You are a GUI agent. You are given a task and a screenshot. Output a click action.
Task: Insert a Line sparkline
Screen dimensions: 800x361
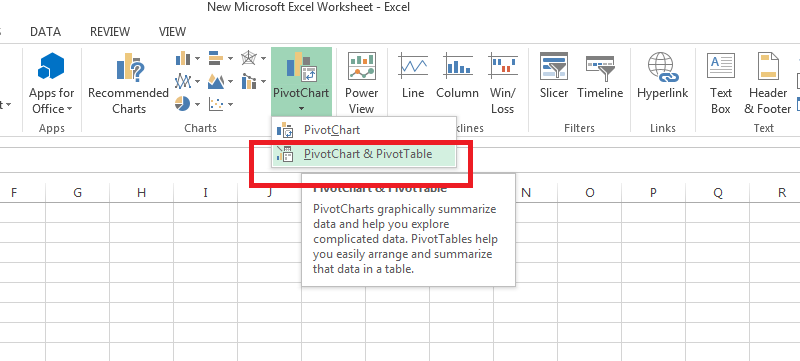tap(413, 76)
